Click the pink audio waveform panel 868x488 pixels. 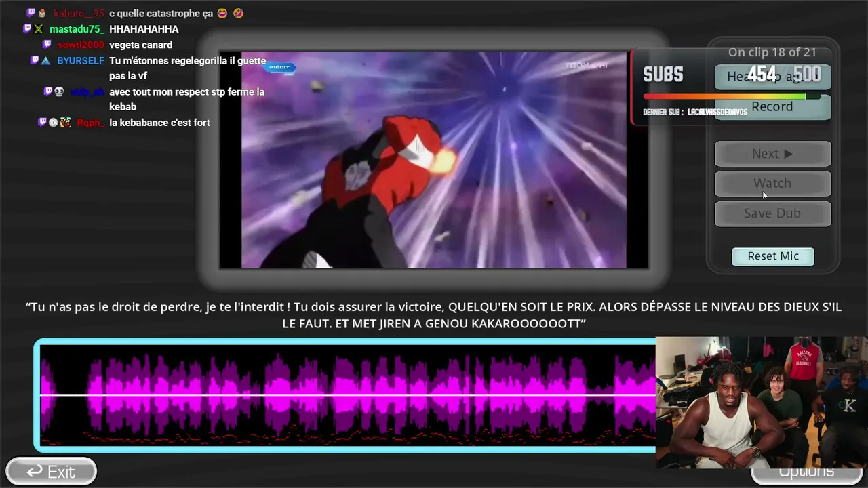pyautogui.click(x=346, y=395)
